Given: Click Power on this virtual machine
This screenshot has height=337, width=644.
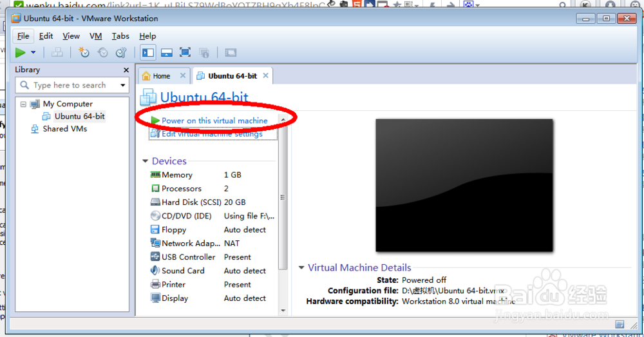Looking at the screenshot, I should click(214, 121).
